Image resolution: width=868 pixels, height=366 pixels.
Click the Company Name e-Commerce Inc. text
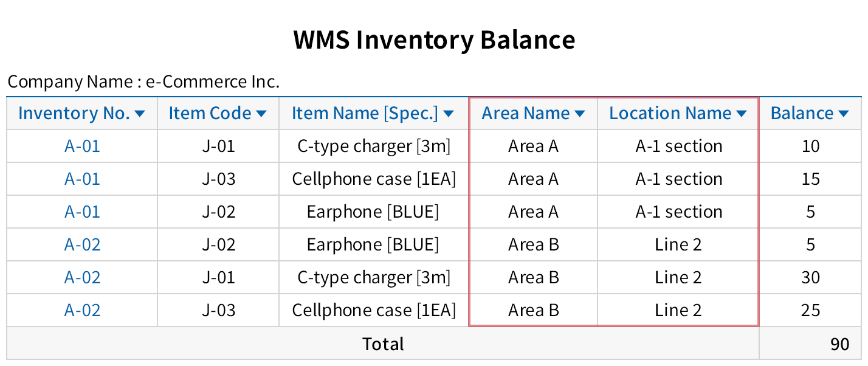coord(143,81)
